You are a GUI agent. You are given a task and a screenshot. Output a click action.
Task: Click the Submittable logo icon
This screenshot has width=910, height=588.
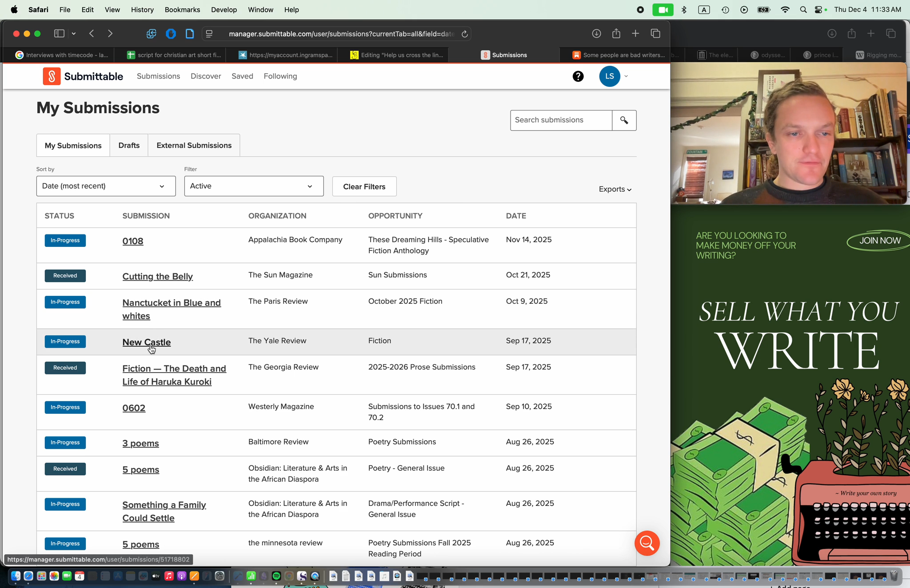click(x=52, y=76)
